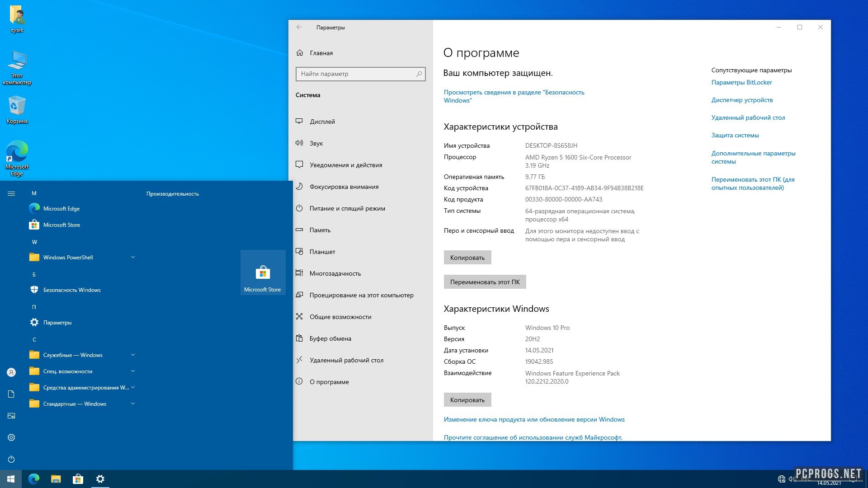Open Буфер обмена settings page
The image size is (868, 488).
(361, 338)
